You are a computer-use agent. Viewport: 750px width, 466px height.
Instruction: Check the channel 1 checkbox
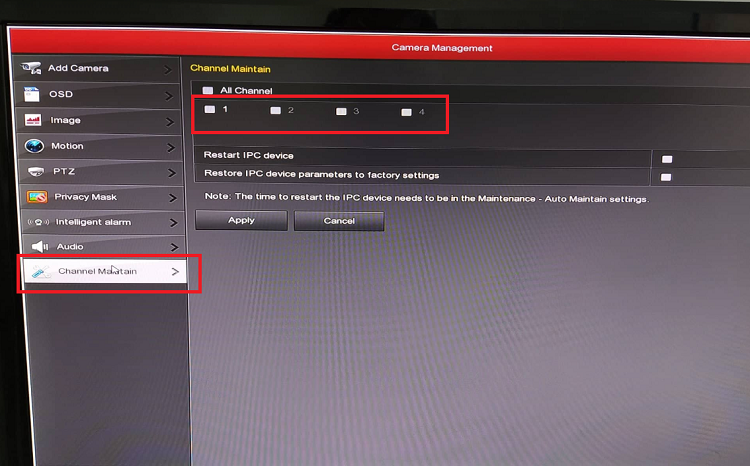[x=210, y=110]
